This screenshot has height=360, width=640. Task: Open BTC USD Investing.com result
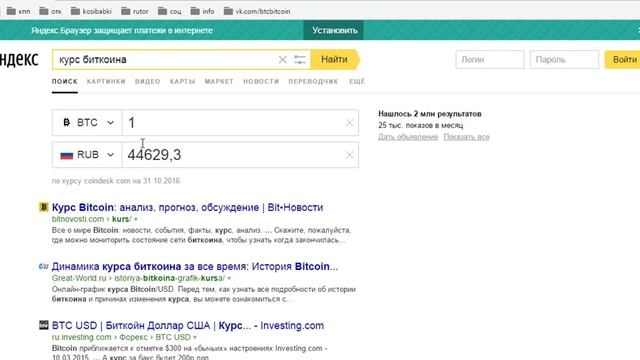[x=188, y=325]
